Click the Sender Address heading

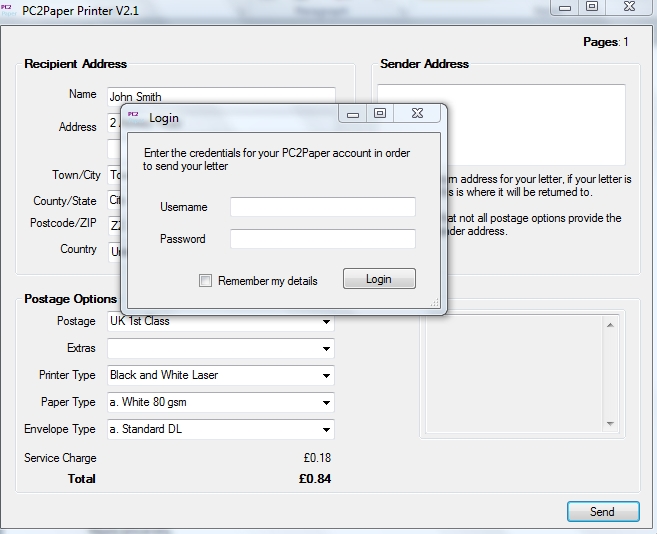pyautogui.click(x=424, y=64)
